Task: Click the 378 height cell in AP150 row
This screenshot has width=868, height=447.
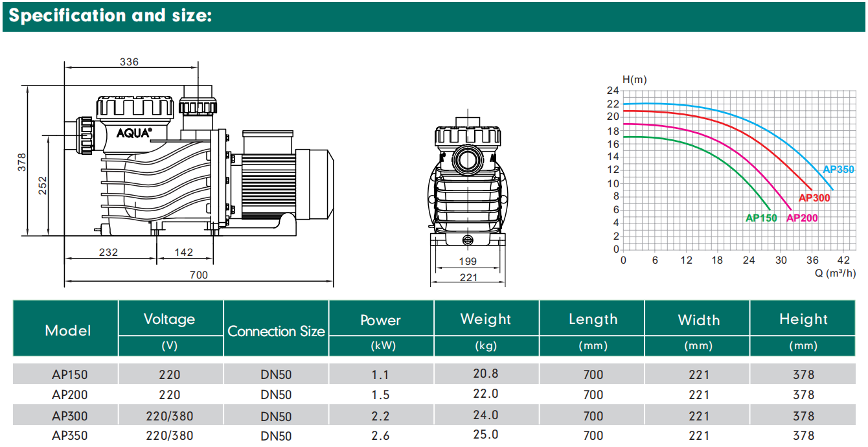Action: click(804, 374)
